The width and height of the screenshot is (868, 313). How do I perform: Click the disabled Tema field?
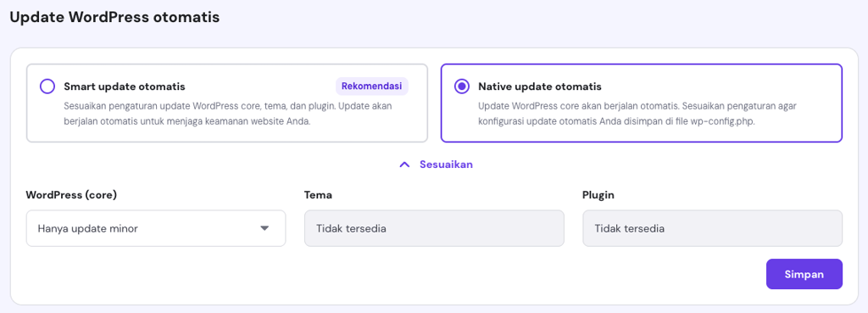[434, 228]
